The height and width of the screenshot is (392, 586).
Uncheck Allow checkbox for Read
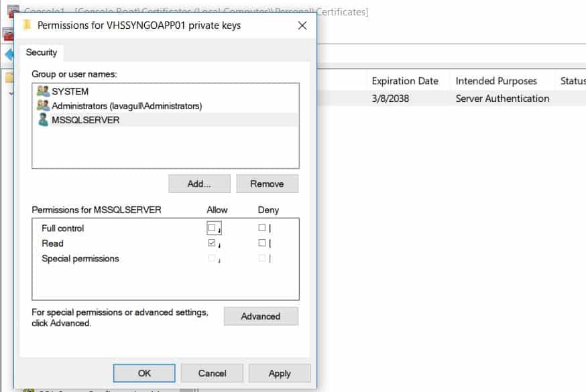(x=212, y=243)
